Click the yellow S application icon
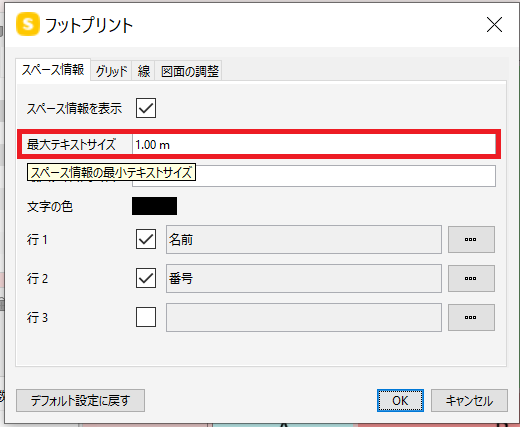Image resolution: width=520 pixels, height=427 pixels. [28, 24]
